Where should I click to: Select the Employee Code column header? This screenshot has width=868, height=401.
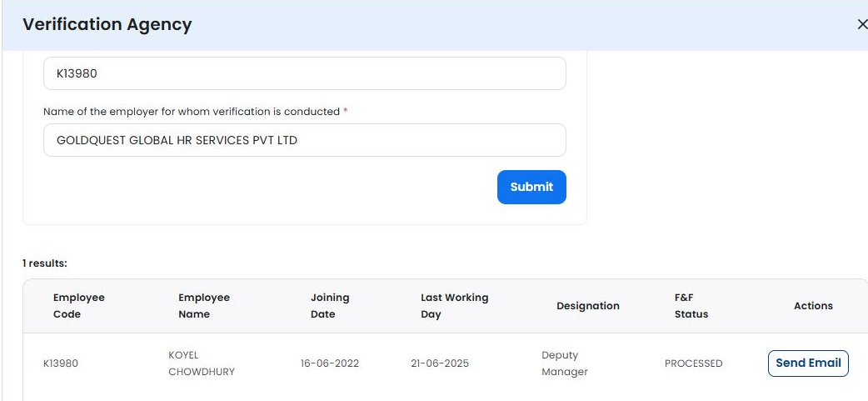[79, 306]
